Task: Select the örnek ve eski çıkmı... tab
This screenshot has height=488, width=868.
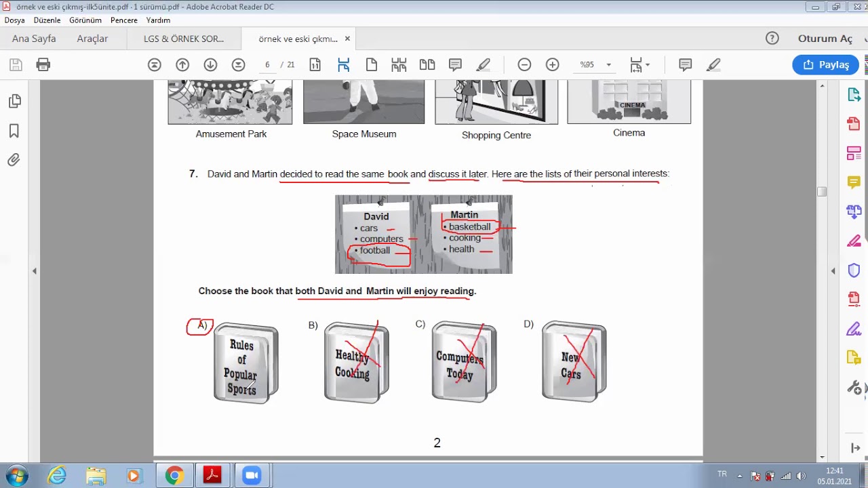Action: [x=298, y=39]
